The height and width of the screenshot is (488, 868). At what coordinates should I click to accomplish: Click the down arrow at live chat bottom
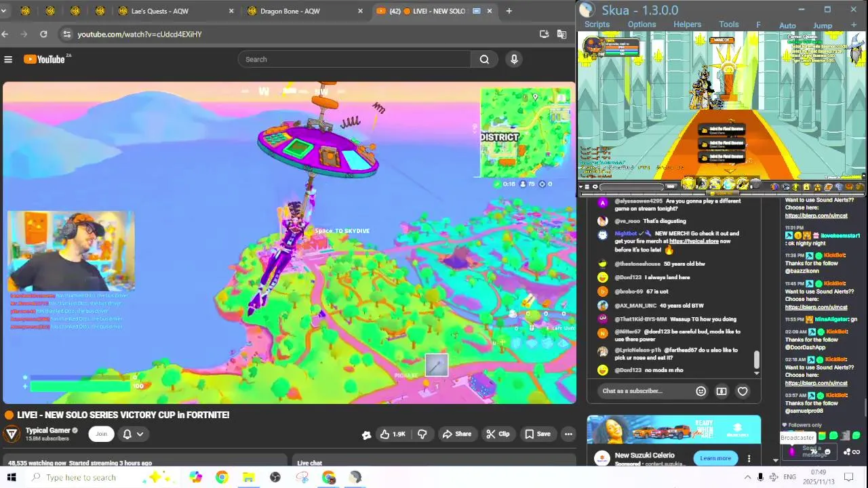[x=757, y=373]
